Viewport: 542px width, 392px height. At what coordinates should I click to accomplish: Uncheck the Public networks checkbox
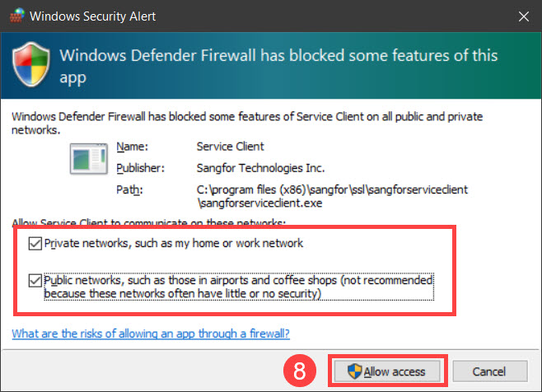[x=35, y=280]
